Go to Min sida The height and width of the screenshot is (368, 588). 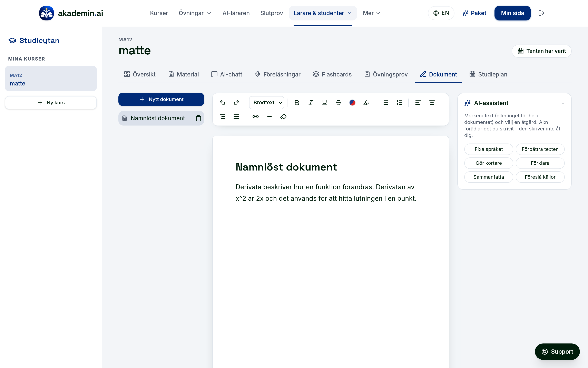click(512, 13)
